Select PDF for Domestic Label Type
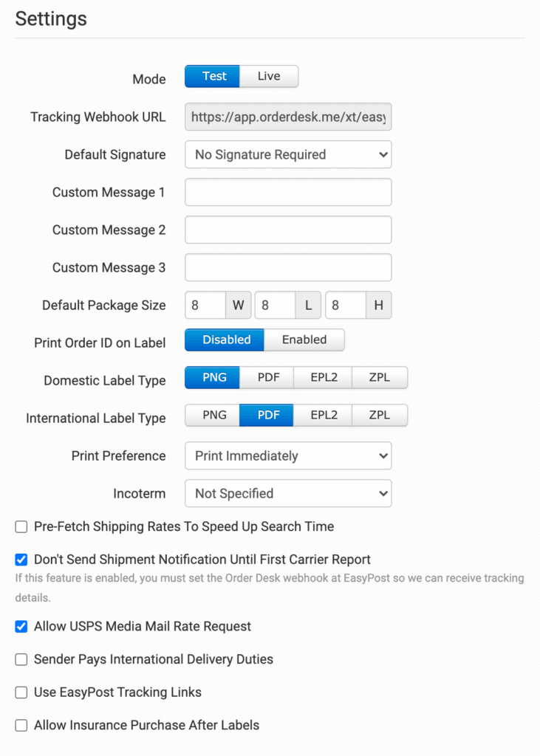The image size is (540, 756). [268, 377]
